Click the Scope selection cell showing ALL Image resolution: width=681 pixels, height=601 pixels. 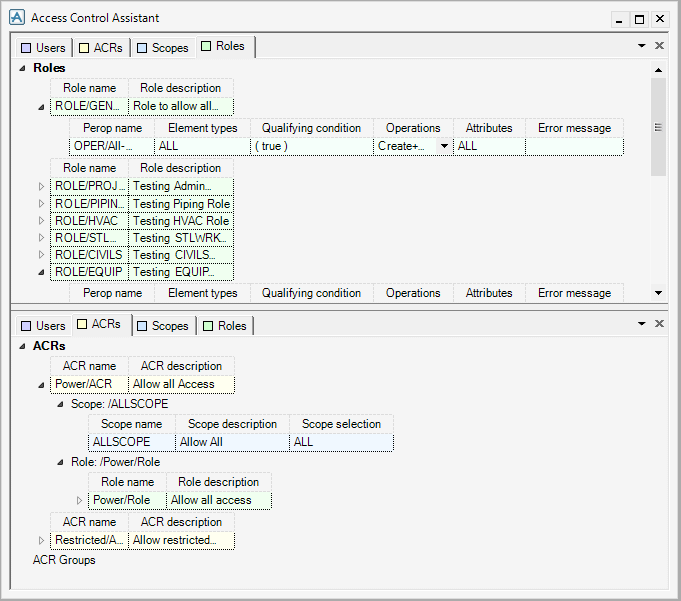pos(341,442)
